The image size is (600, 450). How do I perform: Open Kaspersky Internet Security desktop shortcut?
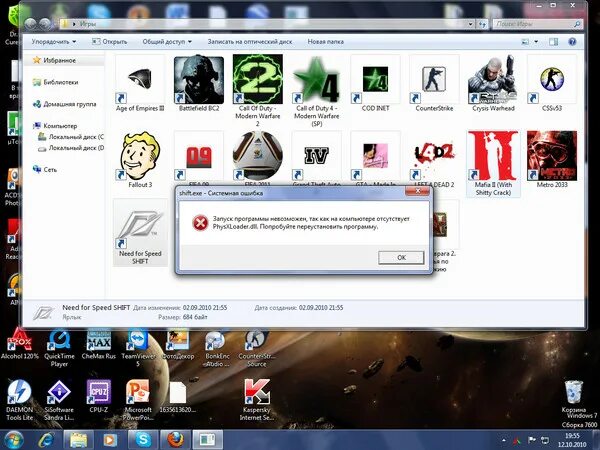(x=257, y=400)
